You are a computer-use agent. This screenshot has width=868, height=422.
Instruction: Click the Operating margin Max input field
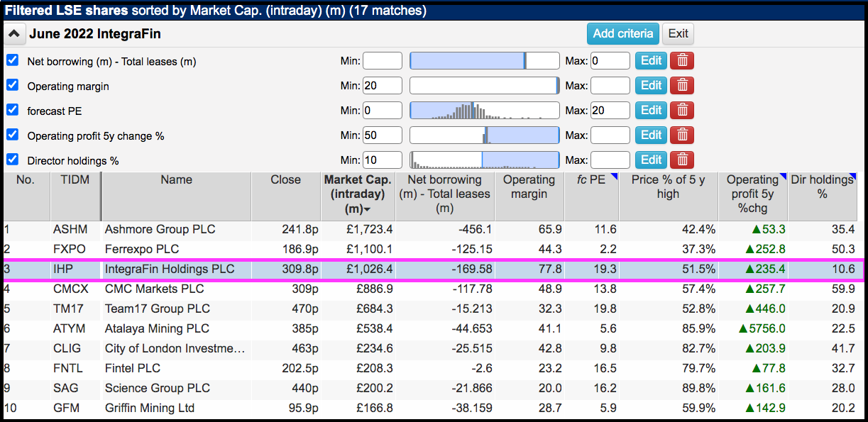(x=610, y=86)
